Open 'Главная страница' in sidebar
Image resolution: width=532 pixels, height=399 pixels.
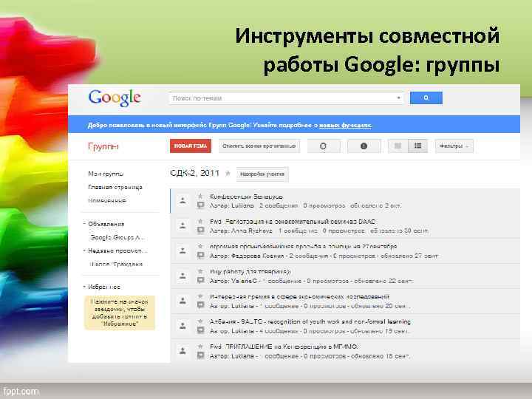pos(115,187)
